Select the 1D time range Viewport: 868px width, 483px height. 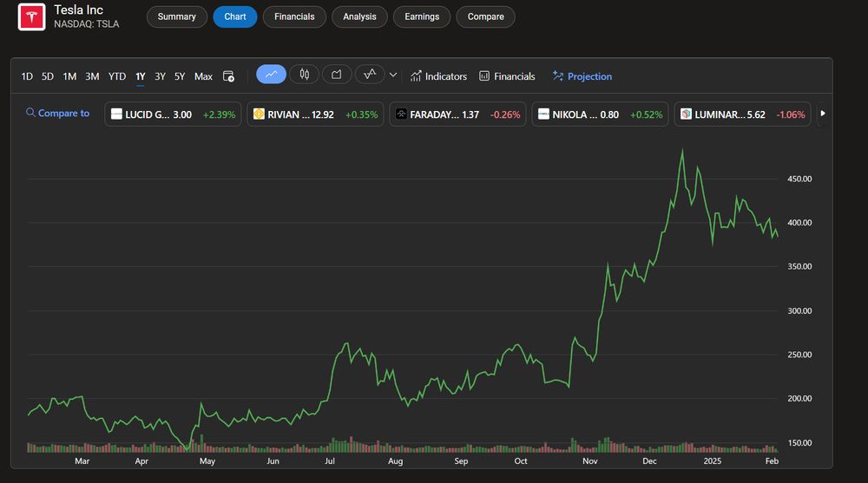click(x=27, y=76)
